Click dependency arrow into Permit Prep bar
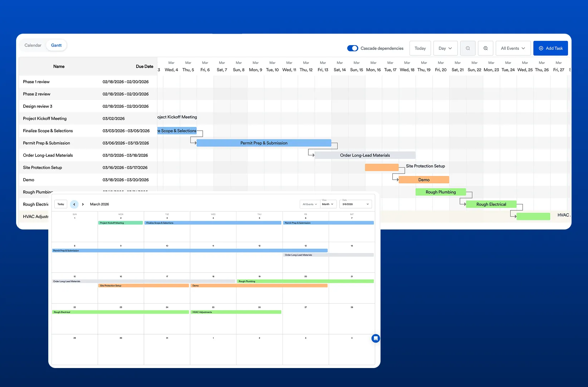 tap(193, 141)
